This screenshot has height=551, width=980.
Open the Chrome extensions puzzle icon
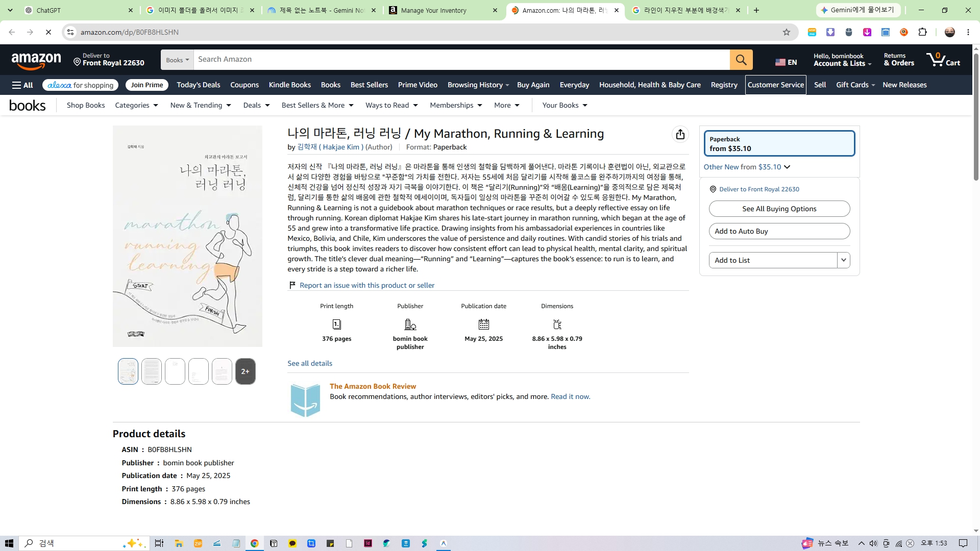[922, 32]
